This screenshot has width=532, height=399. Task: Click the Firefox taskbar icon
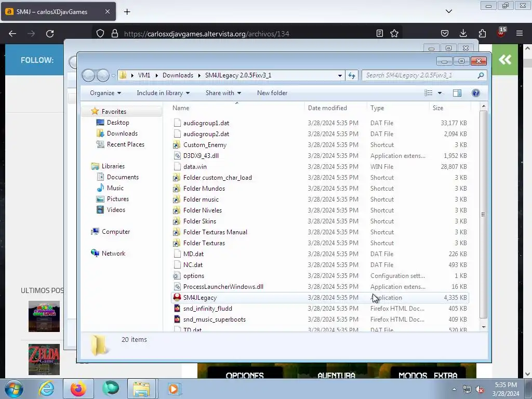pyautogui.click(x=78, y=389)
